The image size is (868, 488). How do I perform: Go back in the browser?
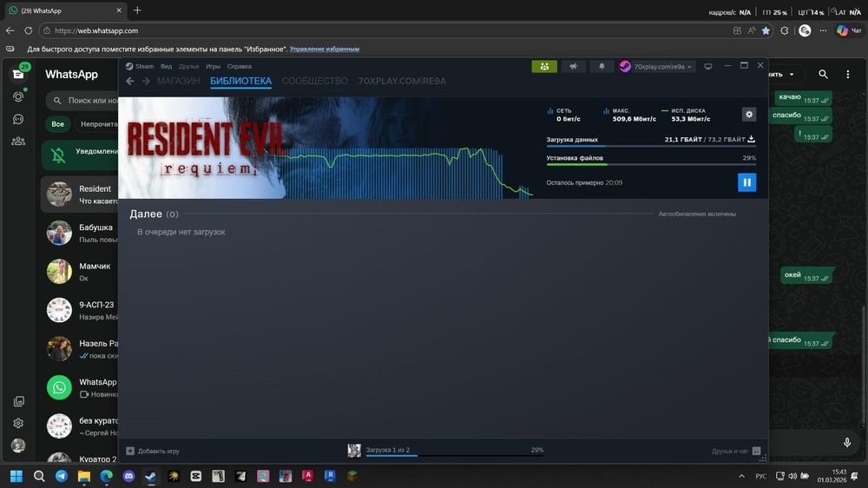pyautogui.click(x=10, y=30)
